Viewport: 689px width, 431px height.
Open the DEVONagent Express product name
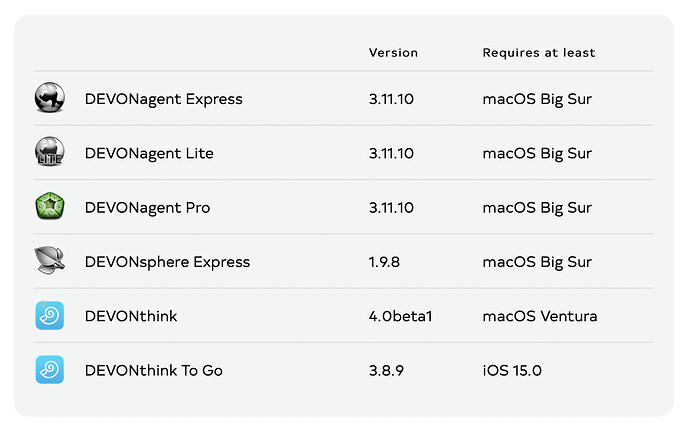point(164,99)
